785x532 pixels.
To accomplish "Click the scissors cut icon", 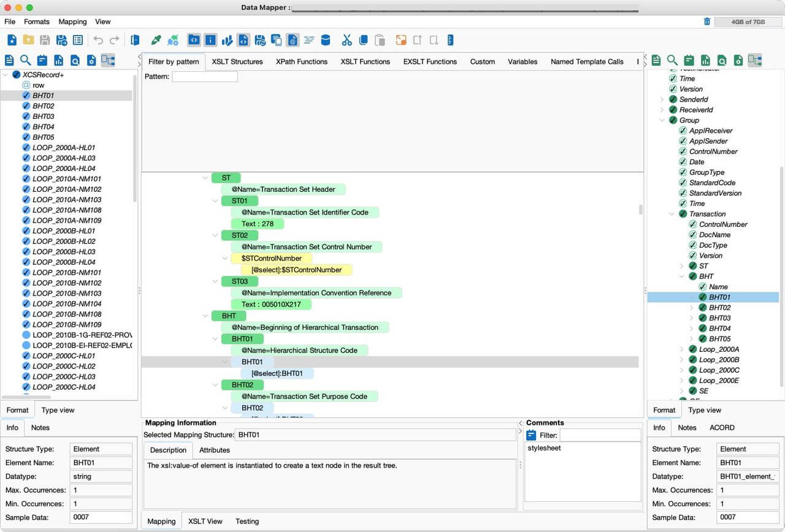I will (x=347, y=40).
